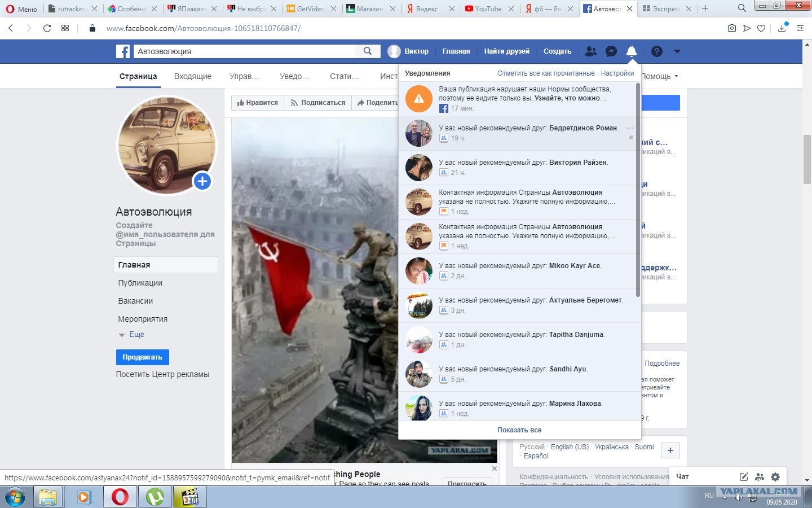Click the browser back arrow
812x508 pixels.
tap(11, 28)
